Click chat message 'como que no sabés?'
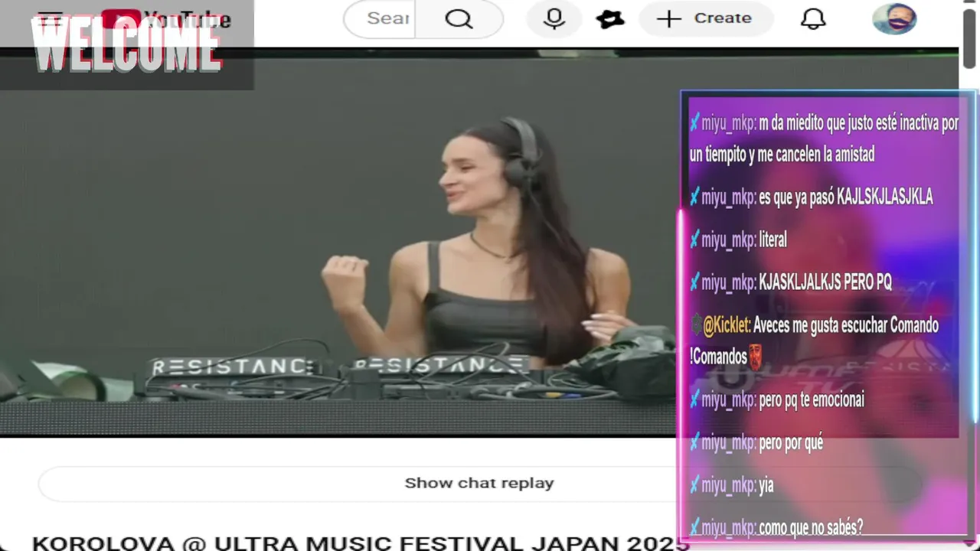Screen dimensions: 980x551 [x=811, y=527]
